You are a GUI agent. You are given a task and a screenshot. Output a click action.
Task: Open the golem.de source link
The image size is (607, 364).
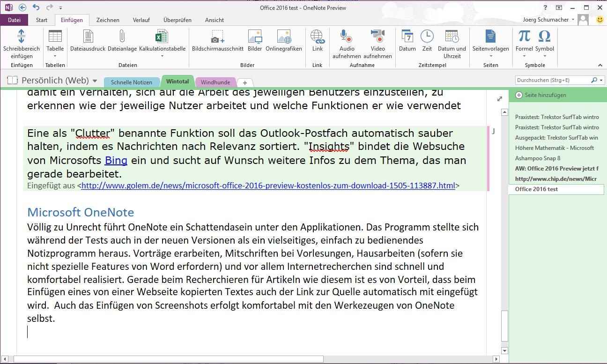click(268, 186)
